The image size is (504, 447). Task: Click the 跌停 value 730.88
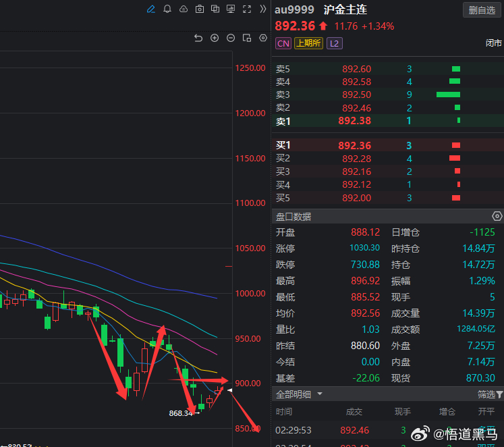point(365,265)
